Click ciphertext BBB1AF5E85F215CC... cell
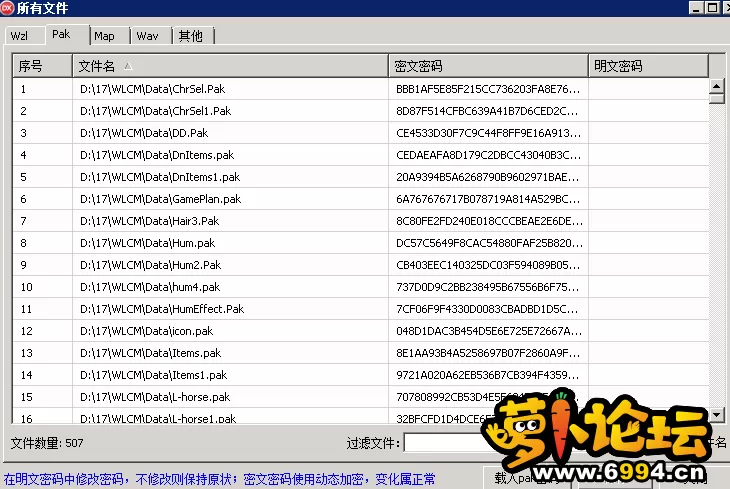 click(x=488, y=89)
